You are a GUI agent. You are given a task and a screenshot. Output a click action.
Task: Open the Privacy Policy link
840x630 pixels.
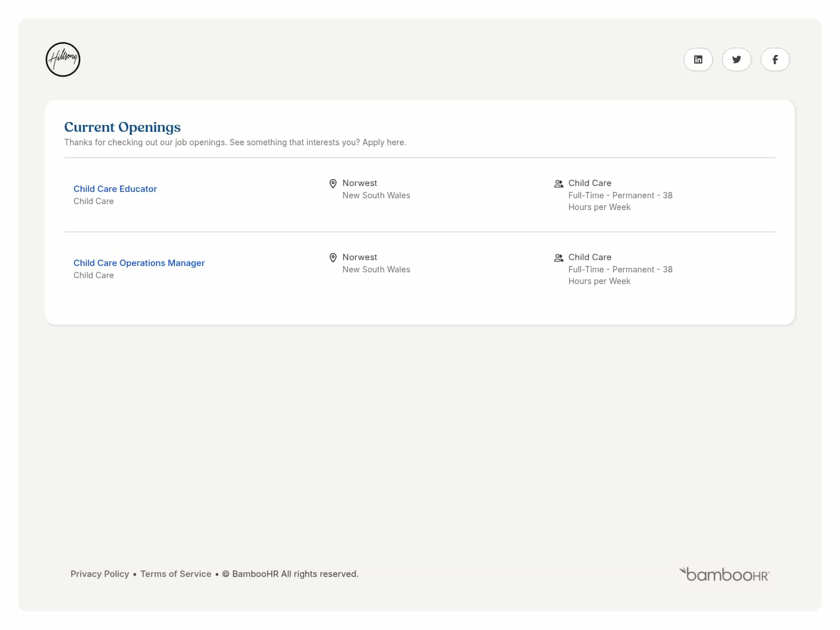tap(100, 574)
